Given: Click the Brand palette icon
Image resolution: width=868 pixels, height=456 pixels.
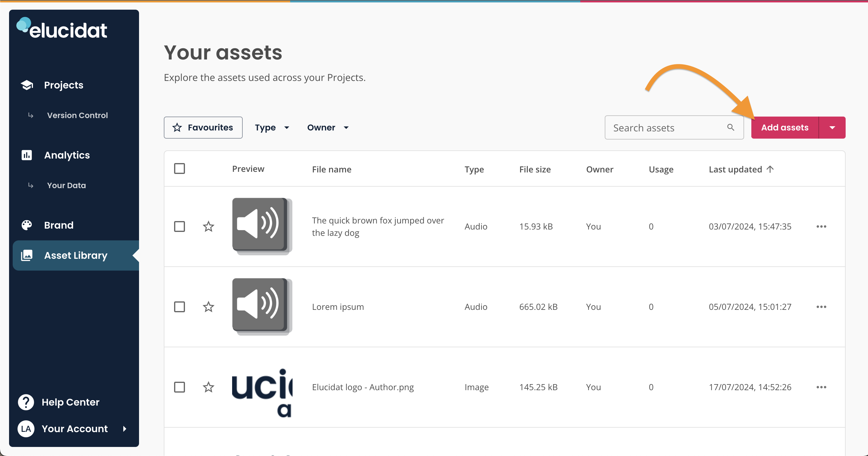Looking at the screenshot, I should point(27,225).
